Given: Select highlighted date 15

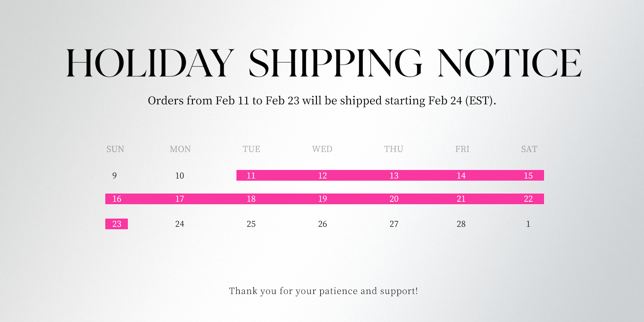Looking at the screenshot, I should click(528, 176).
